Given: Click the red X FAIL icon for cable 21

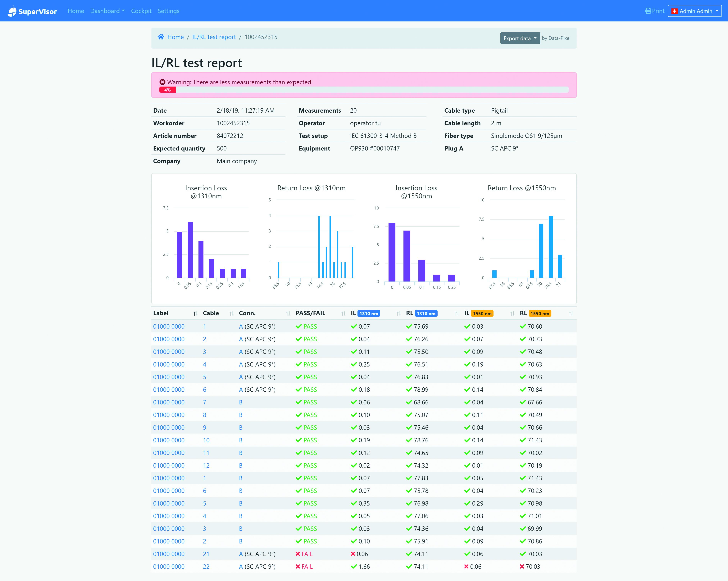Looking at the screenshot, I should [298, 554].
